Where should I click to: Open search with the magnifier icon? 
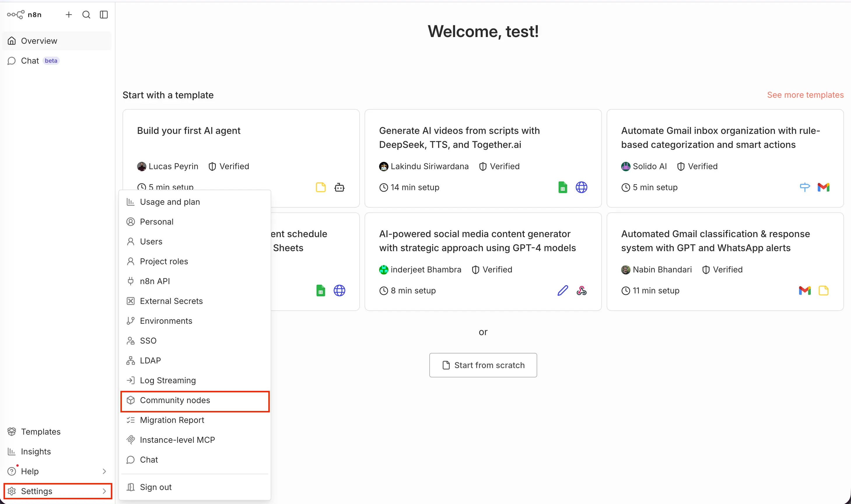pyautogui.click(x=86, y=15)
